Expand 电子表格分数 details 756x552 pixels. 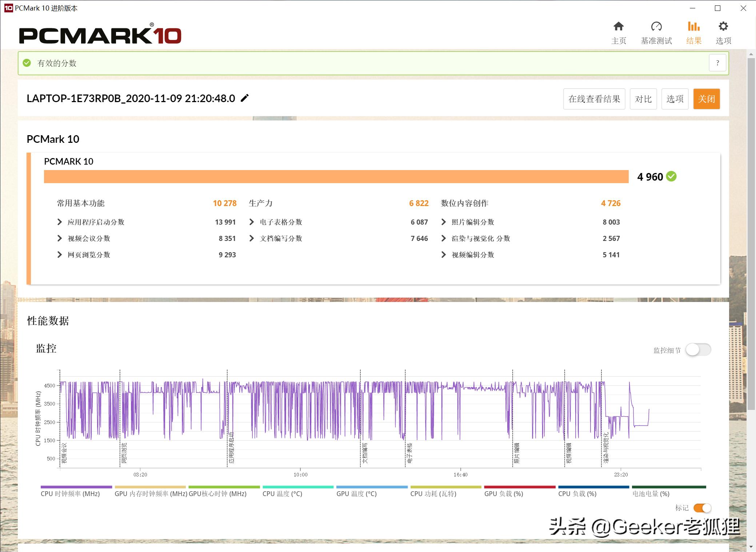point(252,222)
